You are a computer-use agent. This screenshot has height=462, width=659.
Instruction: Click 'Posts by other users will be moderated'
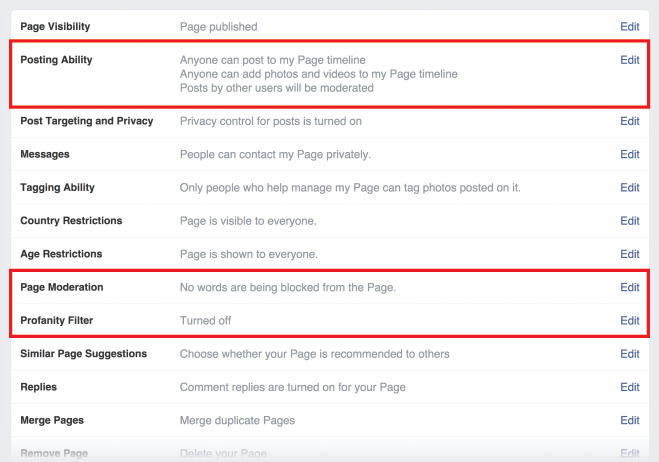277,88
